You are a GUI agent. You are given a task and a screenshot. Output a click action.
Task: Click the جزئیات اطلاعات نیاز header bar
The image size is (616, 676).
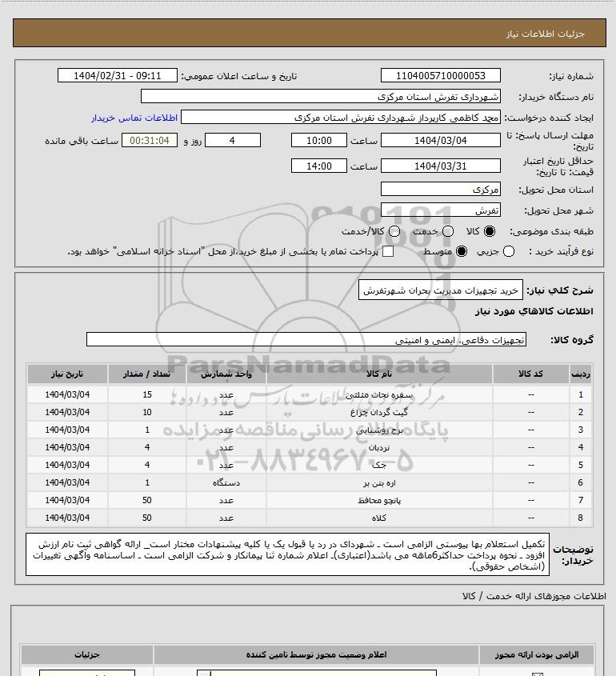pos(310,33)
